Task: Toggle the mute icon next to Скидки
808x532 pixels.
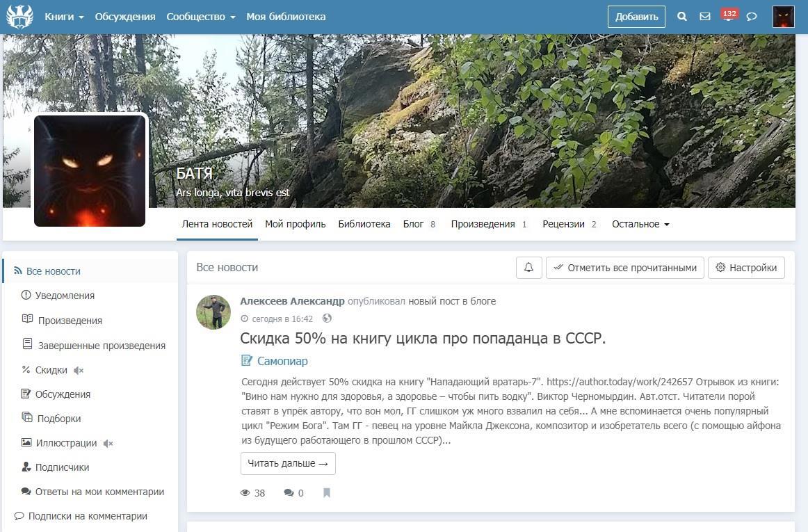Action: (79, 371)
